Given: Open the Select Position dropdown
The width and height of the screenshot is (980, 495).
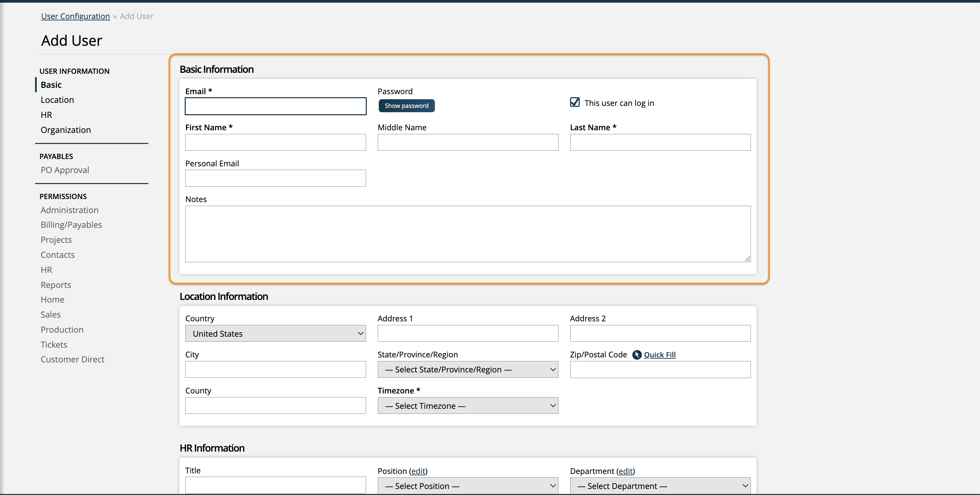Looking at the screenshot, I should pyautogui.click(x=468, y=486).
